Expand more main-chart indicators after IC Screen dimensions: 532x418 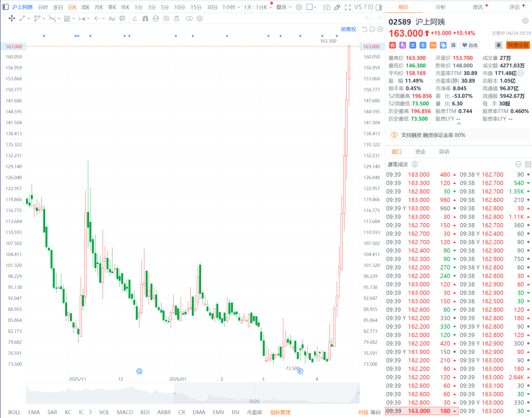pos(90,412)
